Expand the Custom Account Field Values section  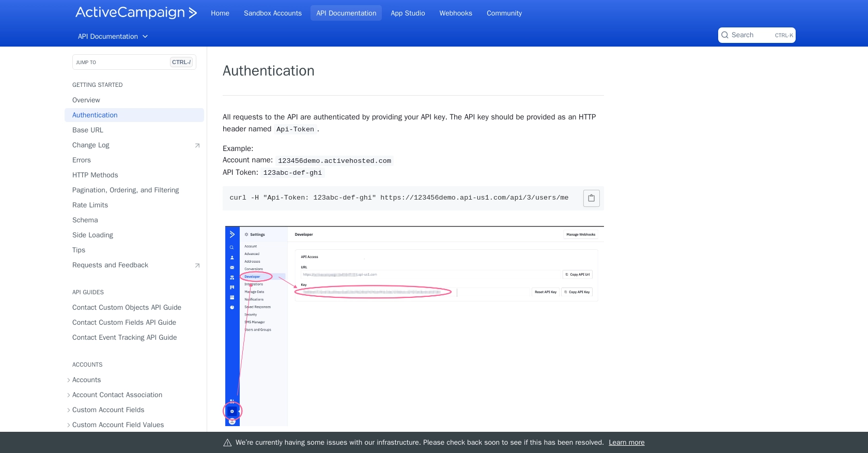tap(69, 425)
